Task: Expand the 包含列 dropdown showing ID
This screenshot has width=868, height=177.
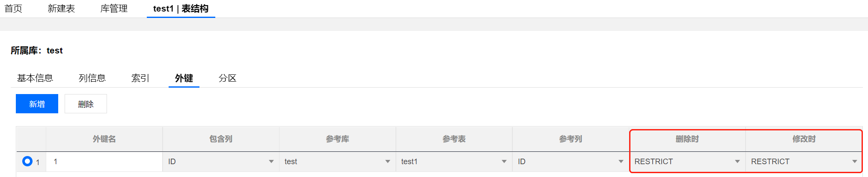Action: tap(221, 162)
